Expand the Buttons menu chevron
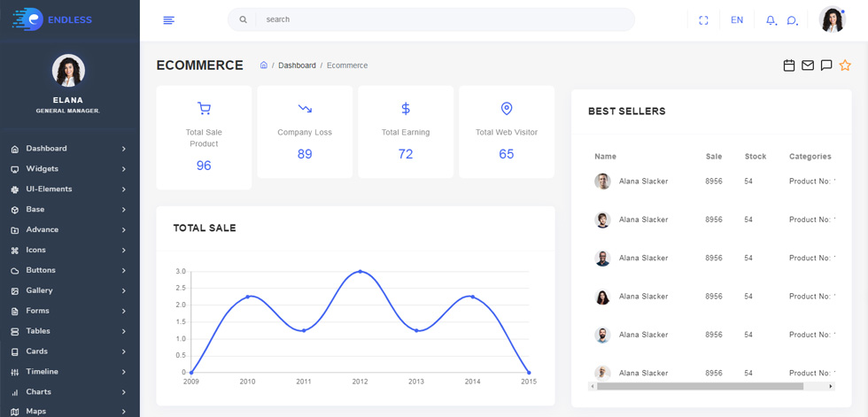The height and width of the screenshot is (417, 868). (123, 270)
